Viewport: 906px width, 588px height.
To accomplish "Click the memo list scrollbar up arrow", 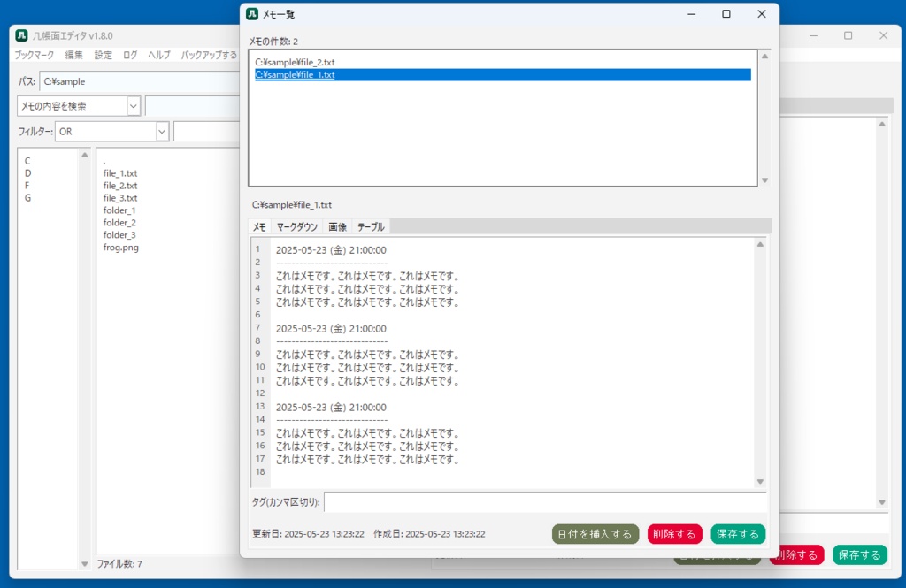I will [x=764, y=56].
